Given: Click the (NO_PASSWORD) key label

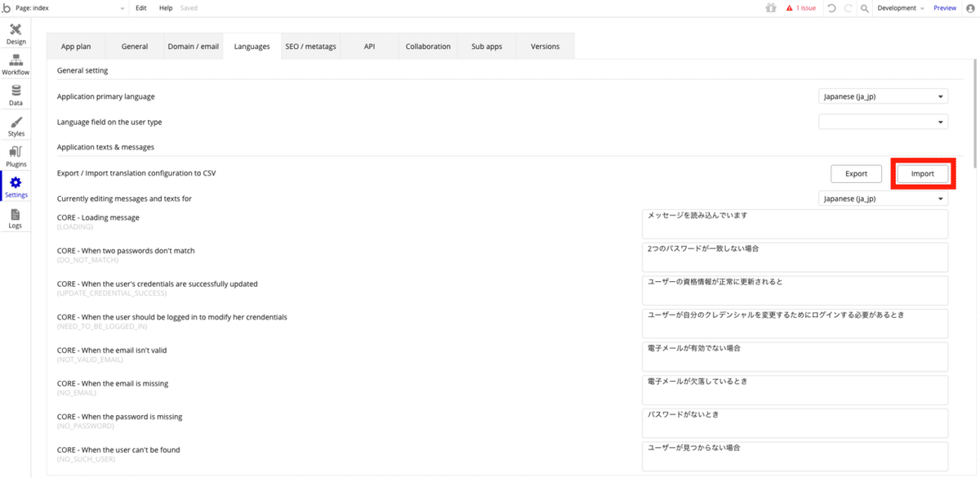Looking at the screenshot, I should (86, 426).
